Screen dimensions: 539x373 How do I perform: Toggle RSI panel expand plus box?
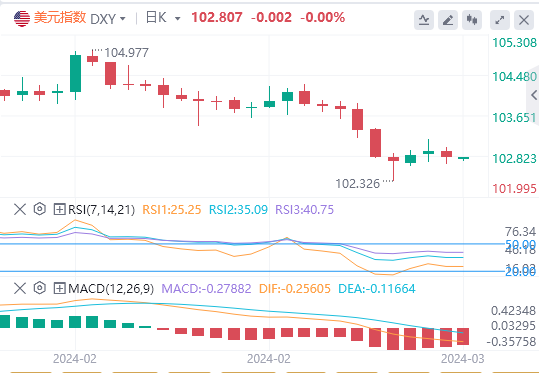pos(59,209)
